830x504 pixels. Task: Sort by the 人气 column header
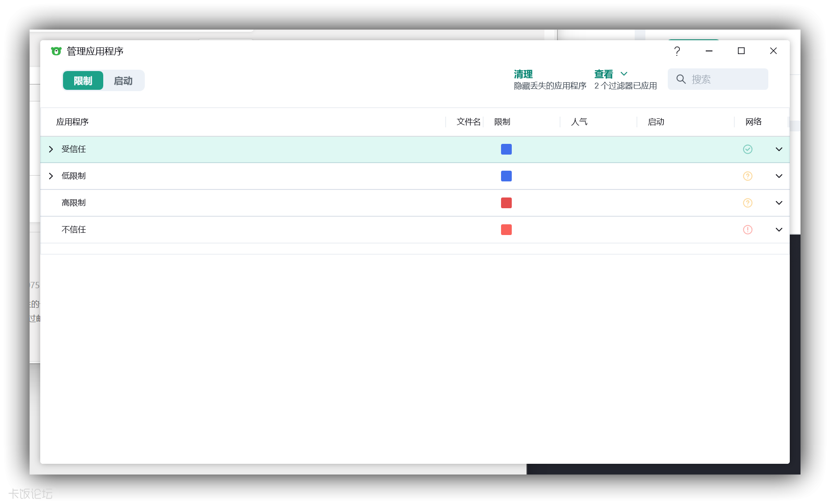click(579, 122)
